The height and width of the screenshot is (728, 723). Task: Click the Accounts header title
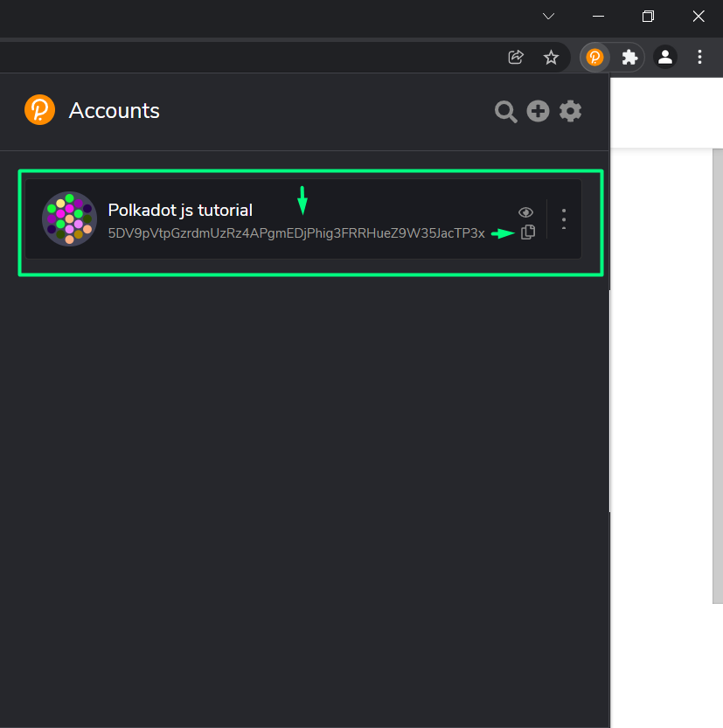pos(114,110)
